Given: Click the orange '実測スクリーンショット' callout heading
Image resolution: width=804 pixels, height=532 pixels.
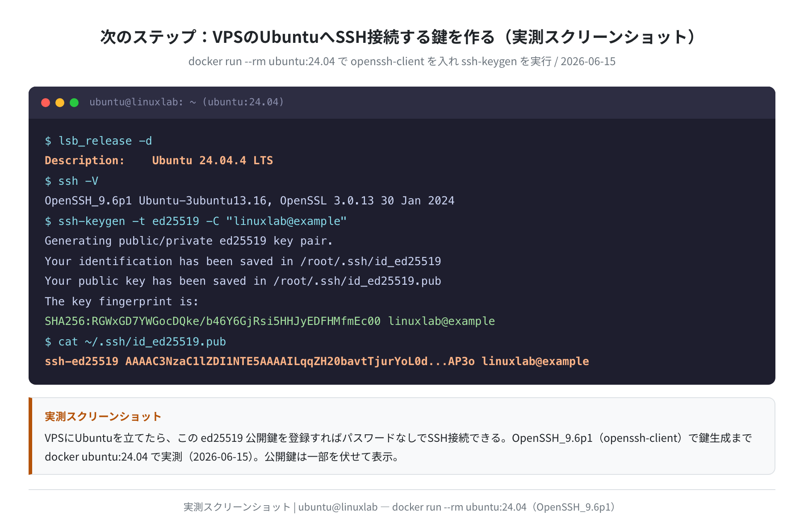Looking at the screenshot, I should tap(103, 416).
